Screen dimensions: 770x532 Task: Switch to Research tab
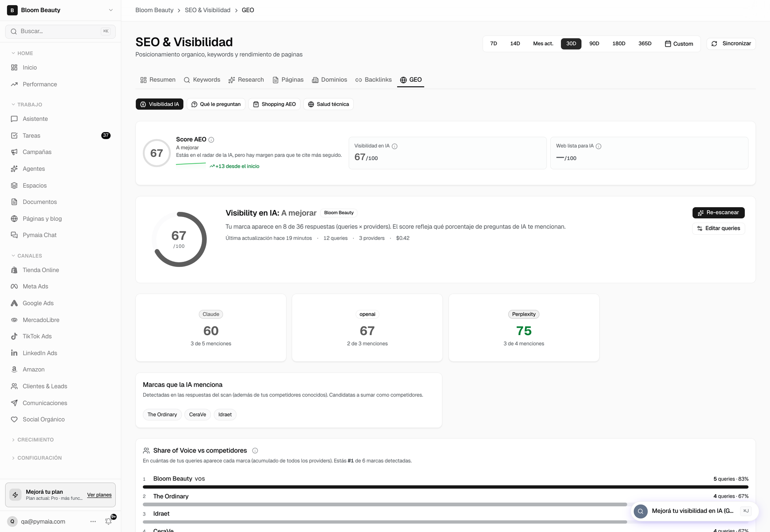(x=246, y=80)
